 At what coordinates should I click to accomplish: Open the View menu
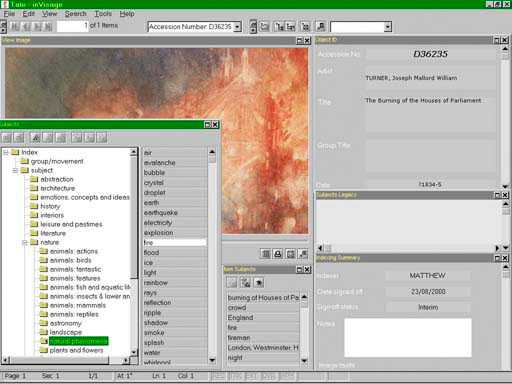49,14
